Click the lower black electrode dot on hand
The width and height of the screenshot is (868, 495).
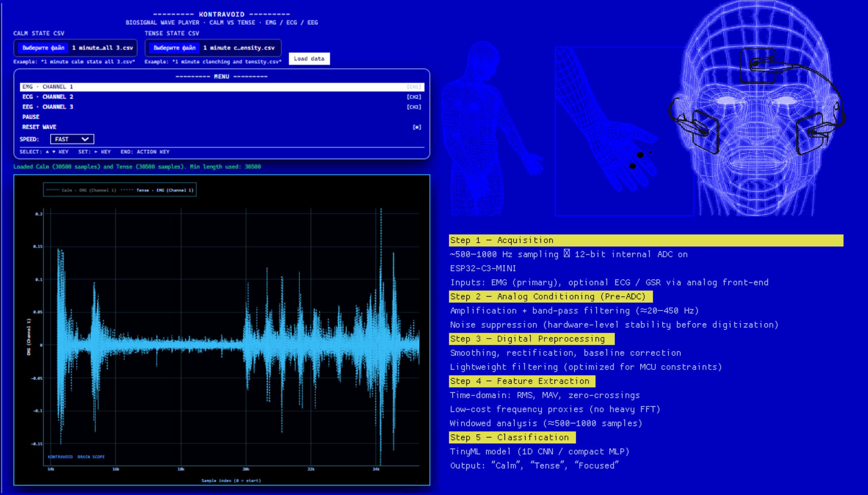coord(633,166)
